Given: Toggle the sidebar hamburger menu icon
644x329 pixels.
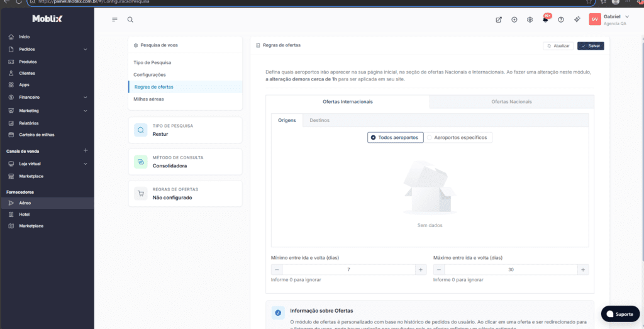Looking at the screenshot, I should 114,20.
